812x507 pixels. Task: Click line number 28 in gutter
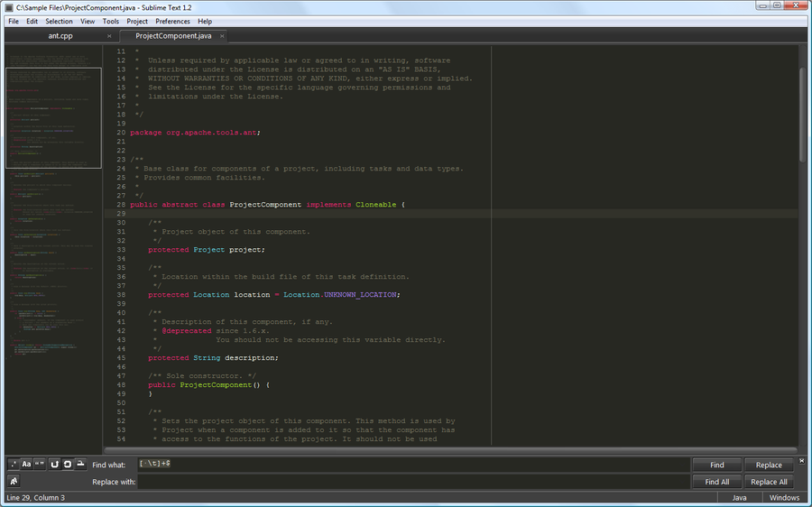tap(121, 205)
